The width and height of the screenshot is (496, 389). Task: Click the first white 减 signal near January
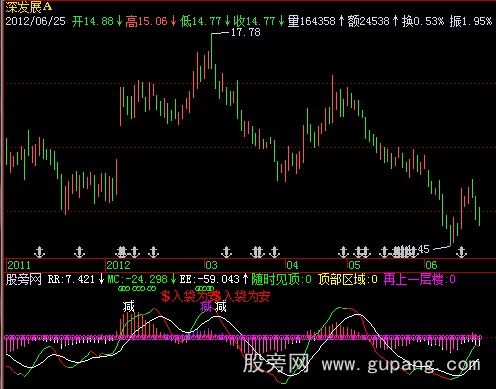click(128, 306)
